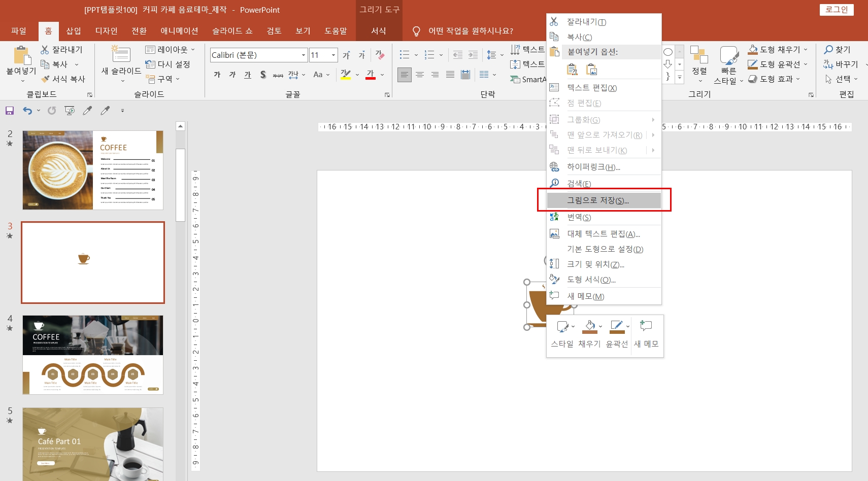Click Reset (다시 설정) slide button
Screen dimensions: 868x481
[168, 64]
